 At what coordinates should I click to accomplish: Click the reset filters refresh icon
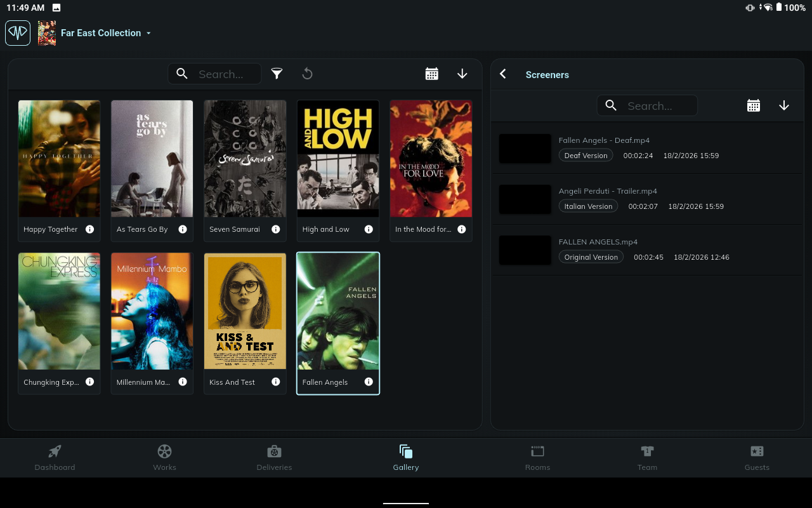(x=307, y=74)
